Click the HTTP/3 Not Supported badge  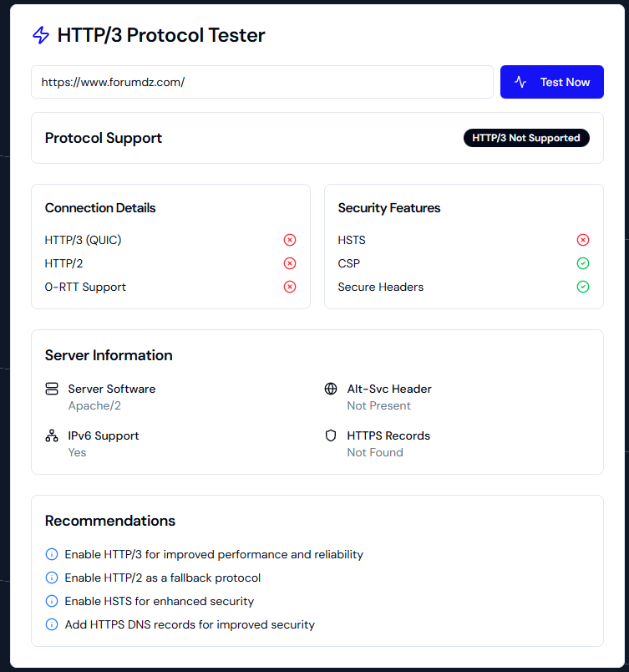click(x=526, y=138)
